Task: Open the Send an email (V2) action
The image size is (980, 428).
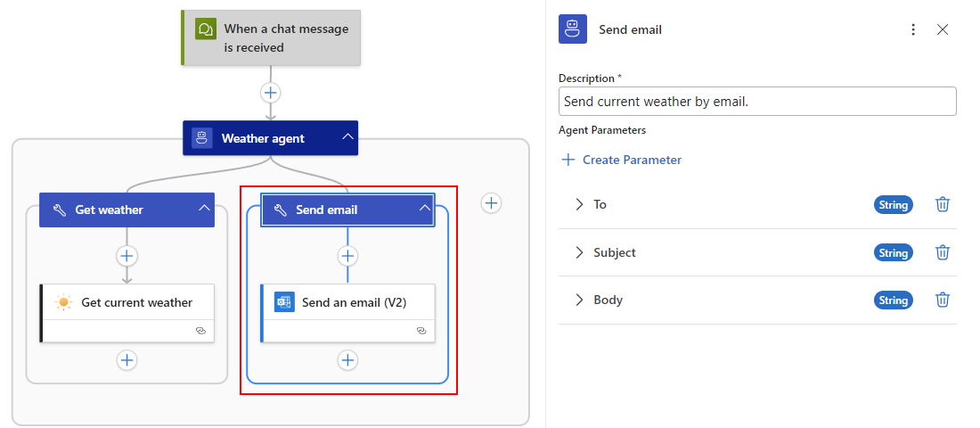Action: pos(347,313)
